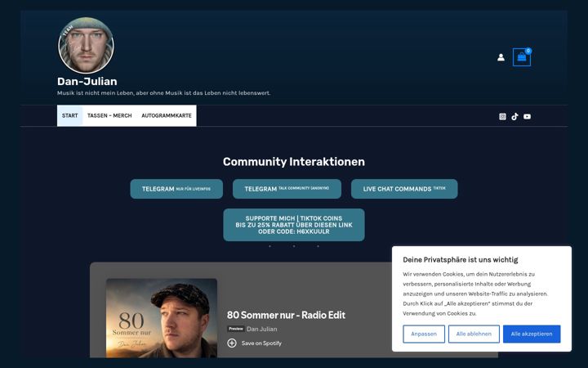Click the tagline about Musik ist nicht mein Leben
The height and width of the screenshot is (368, 588).
163,93
